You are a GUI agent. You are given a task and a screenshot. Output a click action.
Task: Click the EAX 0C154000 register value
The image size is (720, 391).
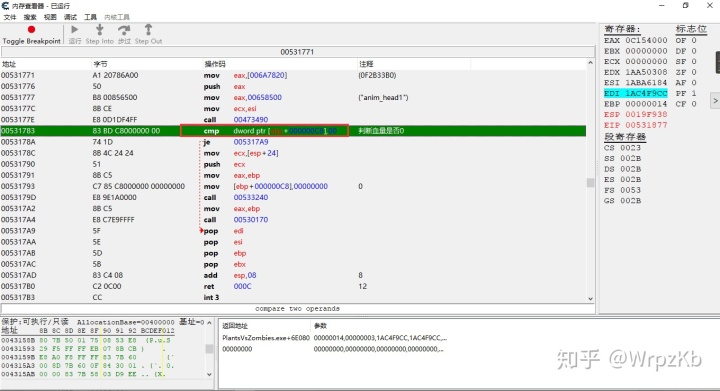click(636, 40)
